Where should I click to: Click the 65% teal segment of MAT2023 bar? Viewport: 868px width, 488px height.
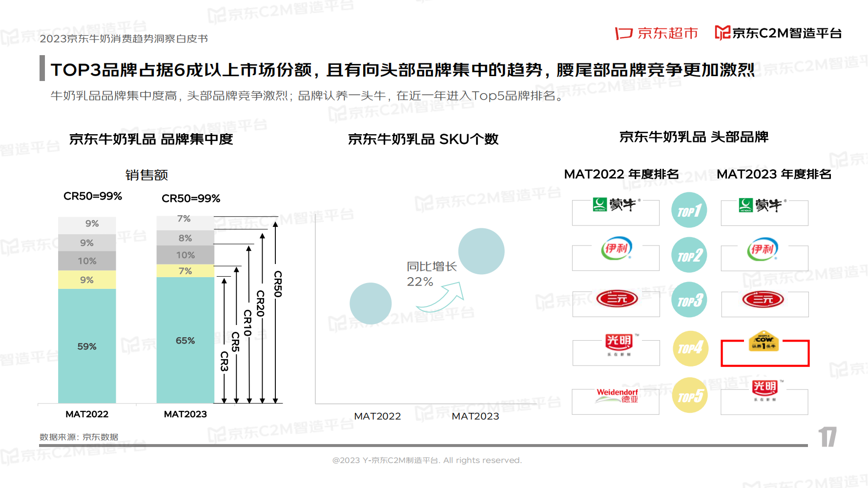[185, 340]
